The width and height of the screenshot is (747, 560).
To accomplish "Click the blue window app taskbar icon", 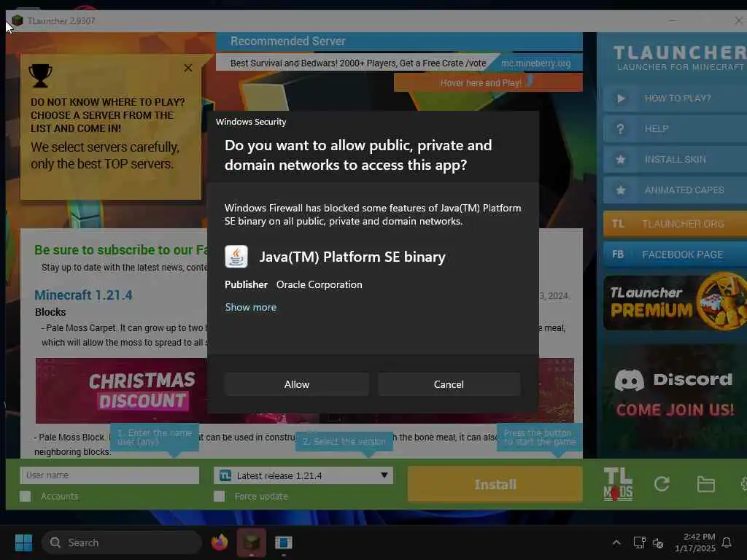I will point(284,542).
